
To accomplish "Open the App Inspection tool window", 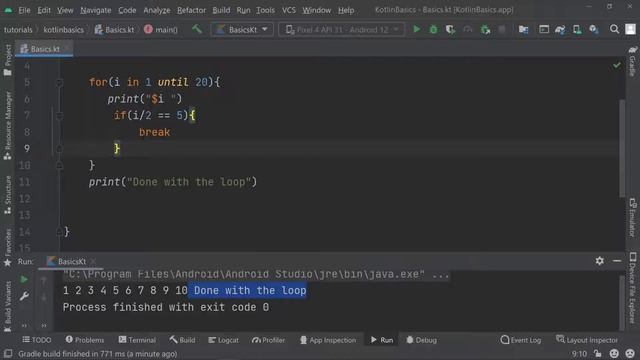I will 328,340.
